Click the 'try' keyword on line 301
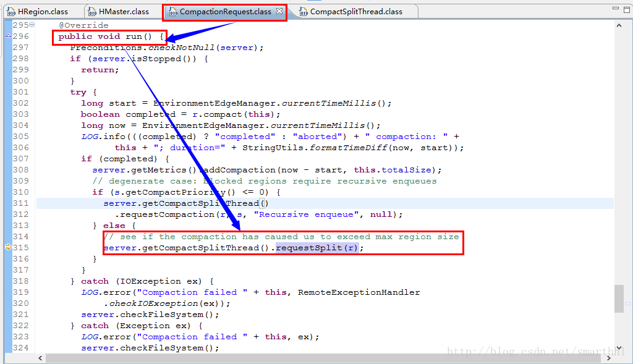 (79, 92)
